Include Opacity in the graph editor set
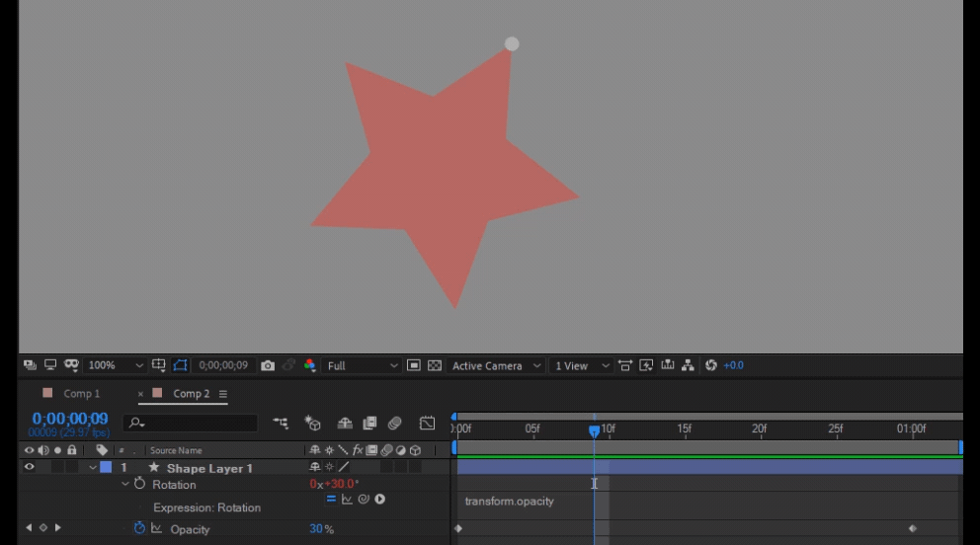The width and height of the screenshot is (980, 545). pos(157,528)
